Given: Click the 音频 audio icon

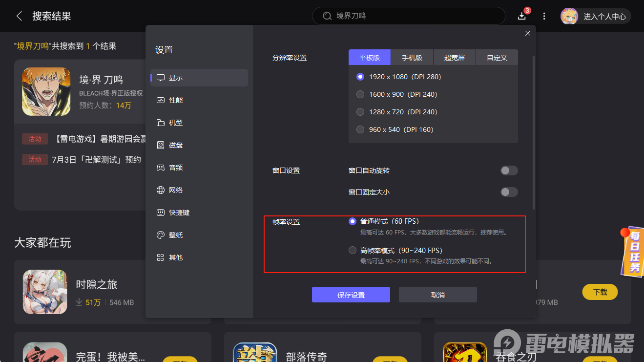Looking at the screenshot, I should click(161, 168).
